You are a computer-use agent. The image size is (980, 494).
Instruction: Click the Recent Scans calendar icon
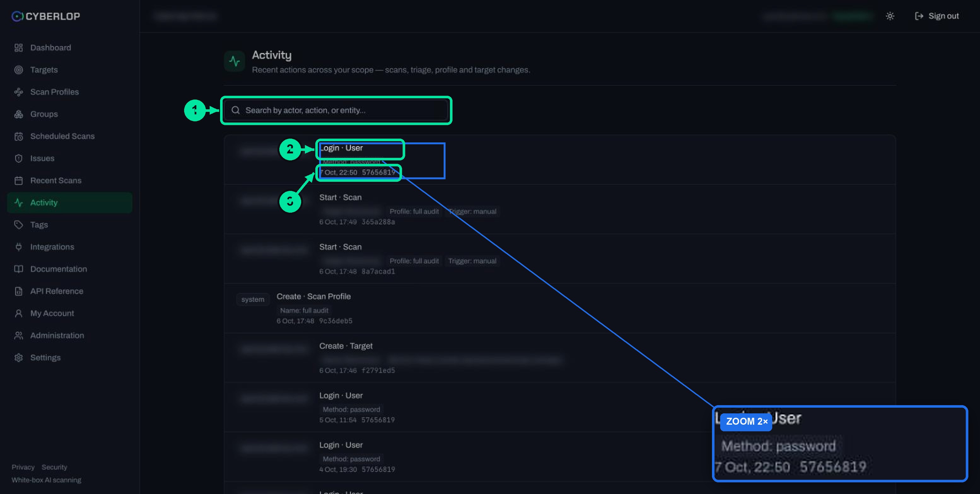[19, 181]
